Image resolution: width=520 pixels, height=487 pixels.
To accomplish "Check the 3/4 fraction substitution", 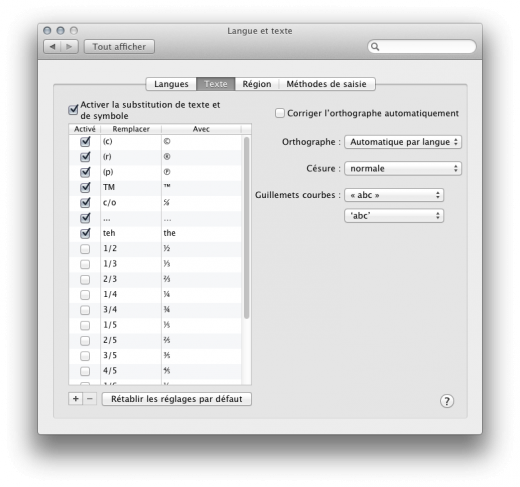I will (x=85, y=310).
